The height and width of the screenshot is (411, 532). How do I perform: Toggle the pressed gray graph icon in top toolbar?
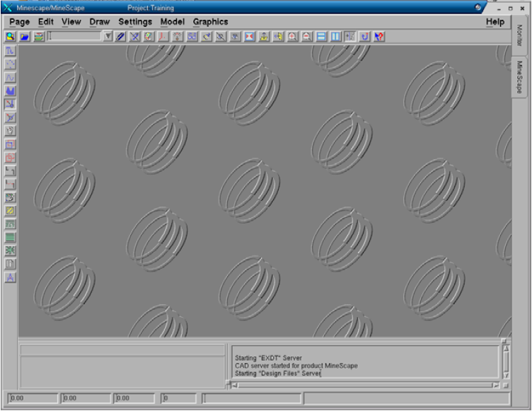tap(350, 36)
